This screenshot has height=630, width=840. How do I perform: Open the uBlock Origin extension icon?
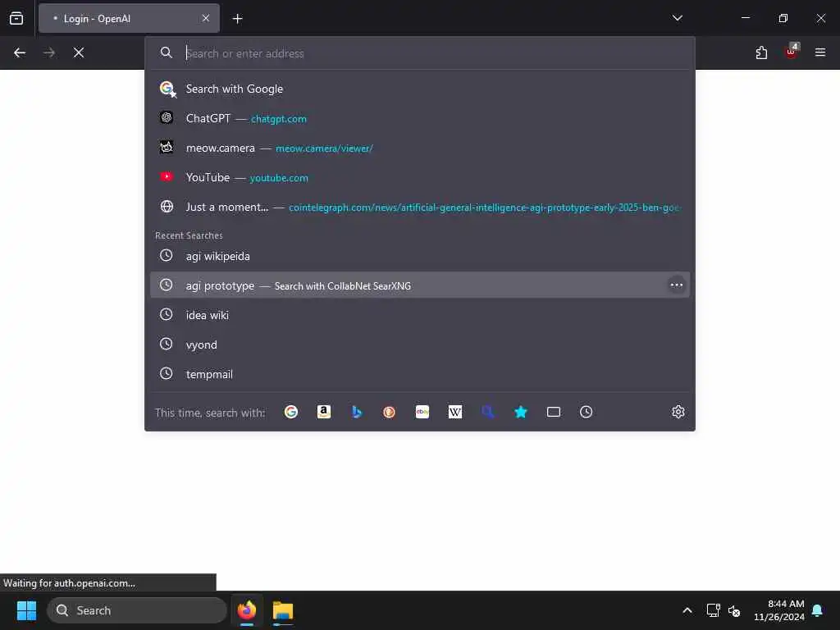tap(792, 52)
